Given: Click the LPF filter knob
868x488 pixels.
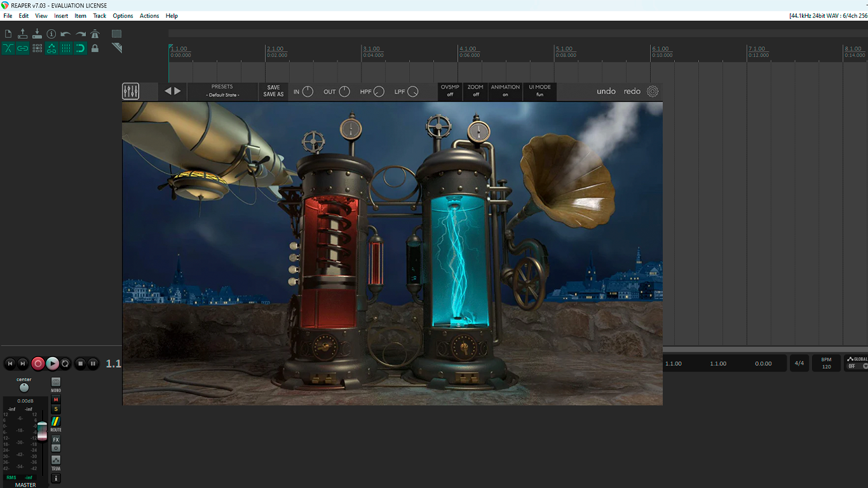Looking at the screenshot, I should [413, 91].
